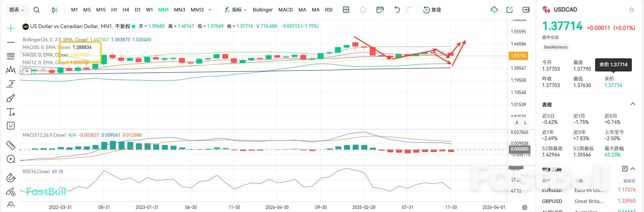Collapse the 表现 performance section
The width and height of the screenshot is (644, 212).
pyautogui.click(x=633, y=104)
